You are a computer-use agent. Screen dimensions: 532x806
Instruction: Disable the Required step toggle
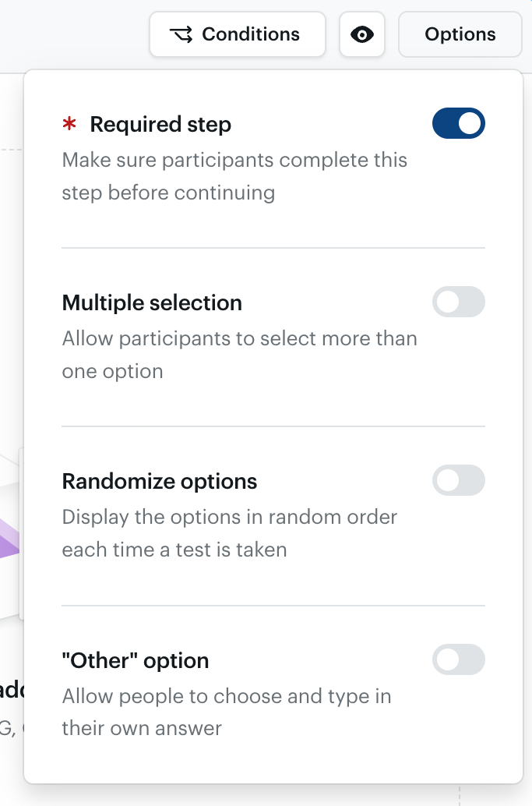coord(459,123)
